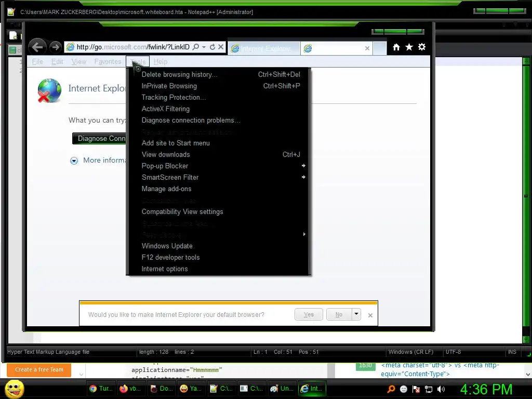Viewport: 532px width, 399px height.
Task: Switch to the Notepad++ taskbar item
Action: 221,389
